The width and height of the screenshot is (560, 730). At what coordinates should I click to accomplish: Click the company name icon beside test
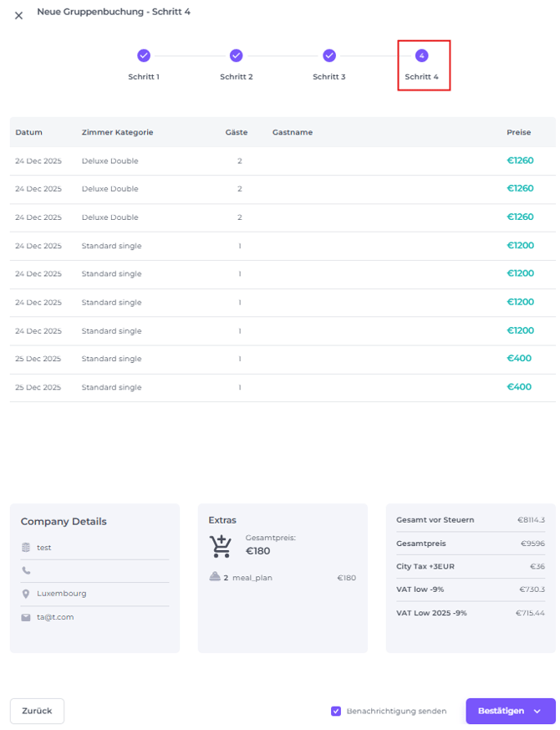27,548
